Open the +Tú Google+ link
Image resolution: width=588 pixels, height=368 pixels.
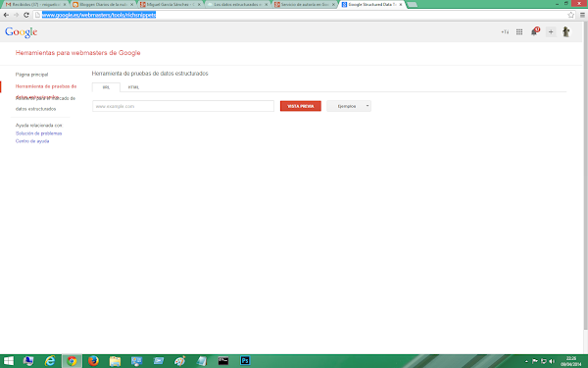(505, 32)
